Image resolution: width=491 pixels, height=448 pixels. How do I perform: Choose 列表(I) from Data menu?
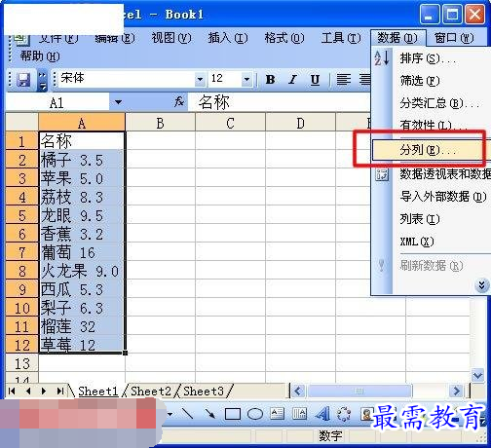(431, 219)
